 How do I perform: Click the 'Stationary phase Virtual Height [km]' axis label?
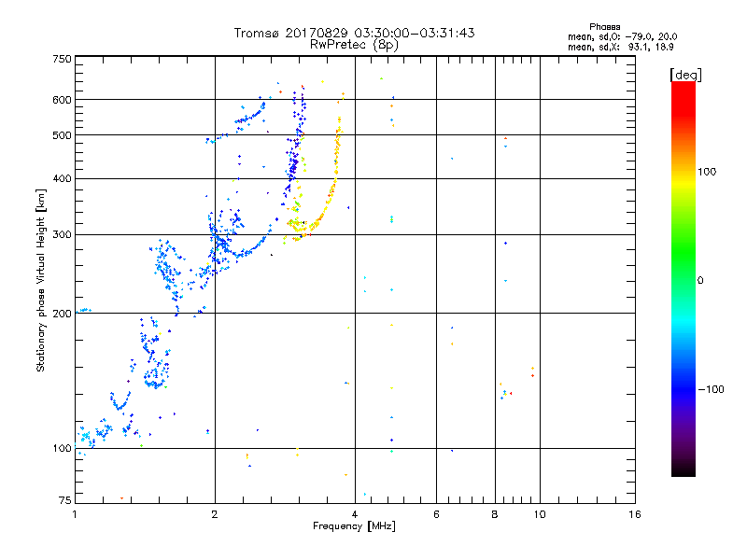tap(41, 280)
